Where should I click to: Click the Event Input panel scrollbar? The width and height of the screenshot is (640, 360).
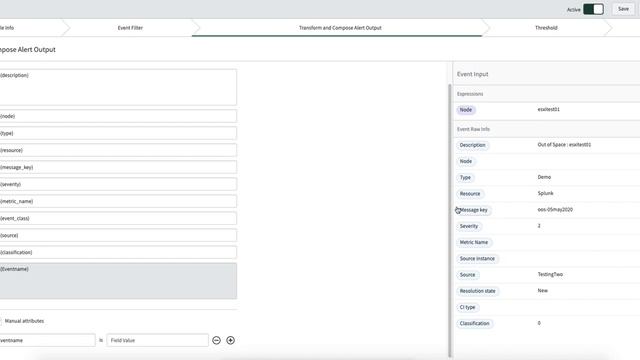[x=450, y=220]
